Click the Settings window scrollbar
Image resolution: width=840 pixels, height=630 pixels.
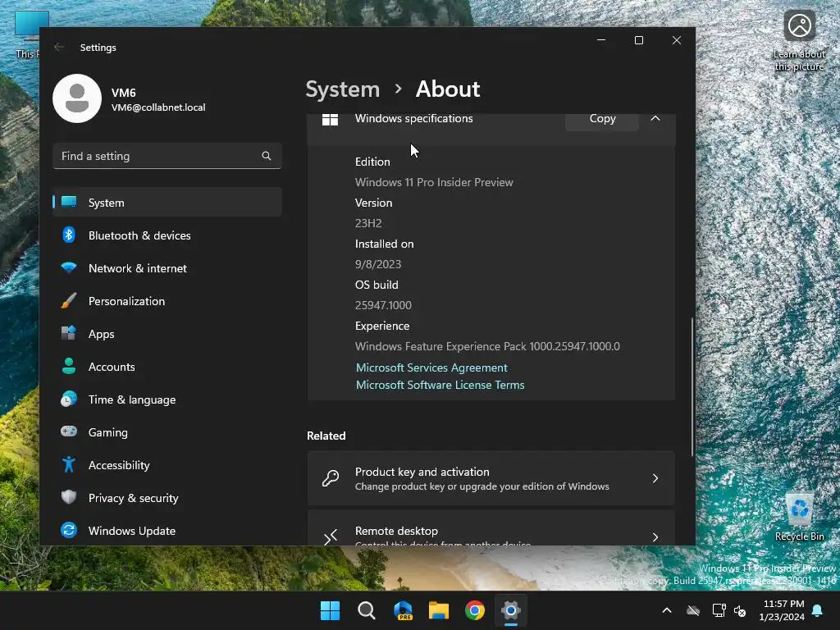692,387
